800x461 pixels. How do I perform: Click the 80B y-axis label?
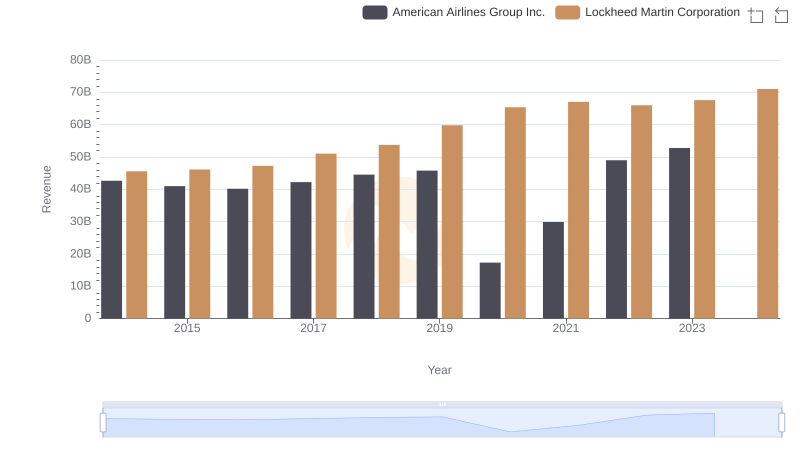click(x=81, y=60)
